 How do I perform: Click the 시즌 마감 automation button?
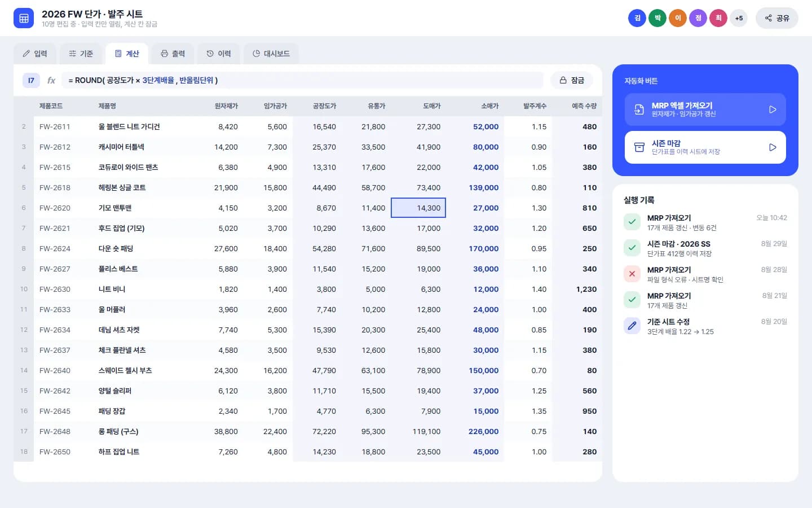pyautogui.click(x=705, y=147)
